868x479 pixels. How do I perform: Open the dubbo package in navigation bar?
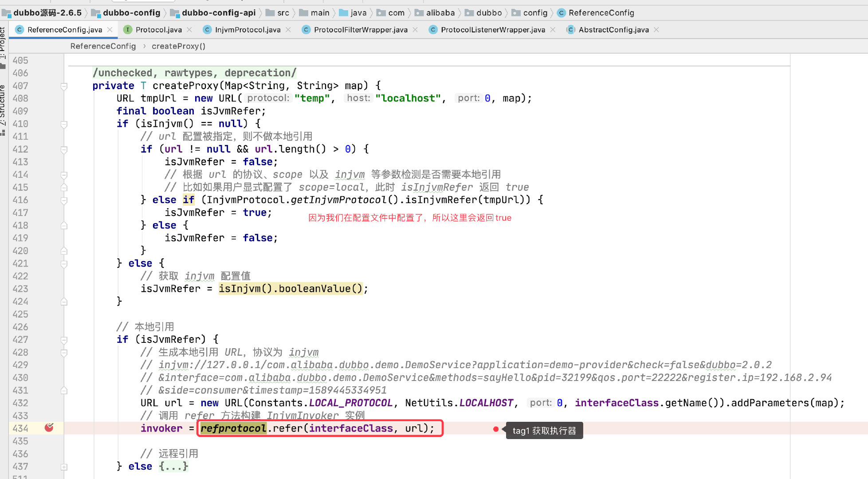click(x=489, y=13)
